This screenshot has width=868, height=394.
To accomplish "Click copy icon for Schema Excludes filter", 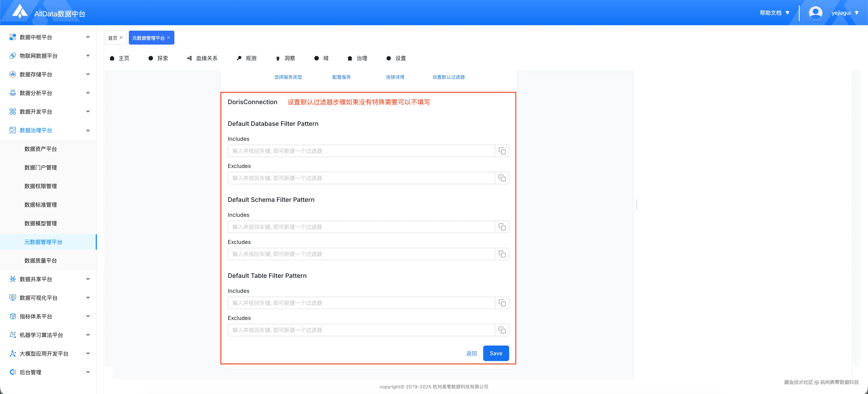I will tap(502, 254).
